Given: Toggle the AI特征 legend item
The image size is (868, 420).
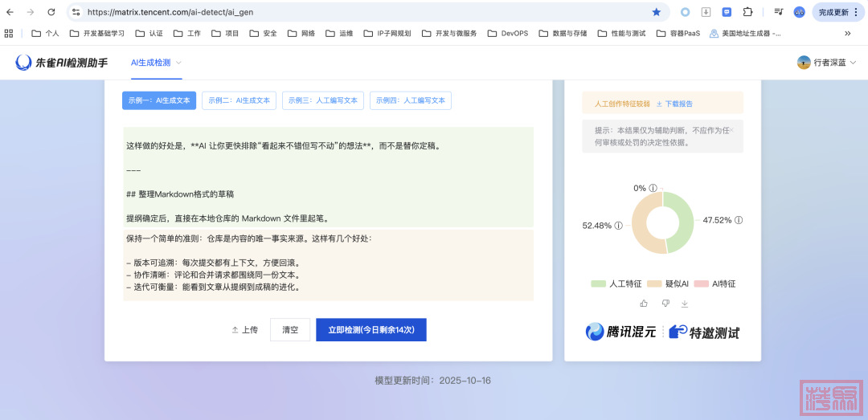Looking at the screenshot, I should click(716, 283).
